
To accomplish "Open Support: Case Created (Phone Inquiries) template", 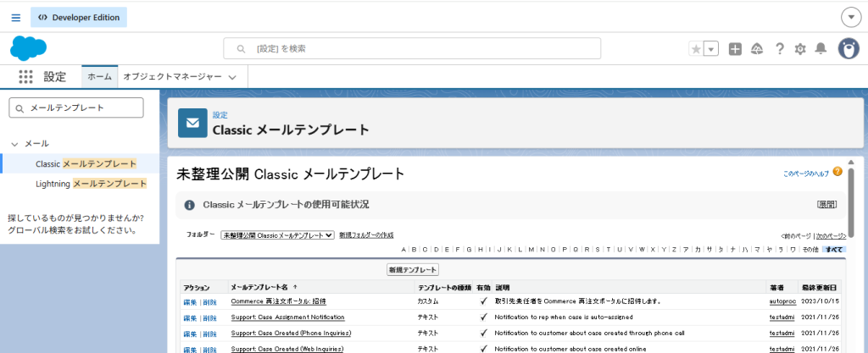I will 291,334.
